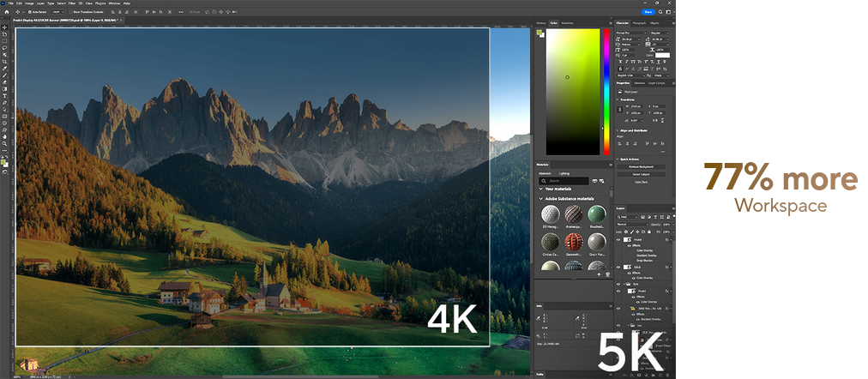868x379 pixels.
Task: Select the Horizontal Type tool
Action: click(x=4, y=96)
